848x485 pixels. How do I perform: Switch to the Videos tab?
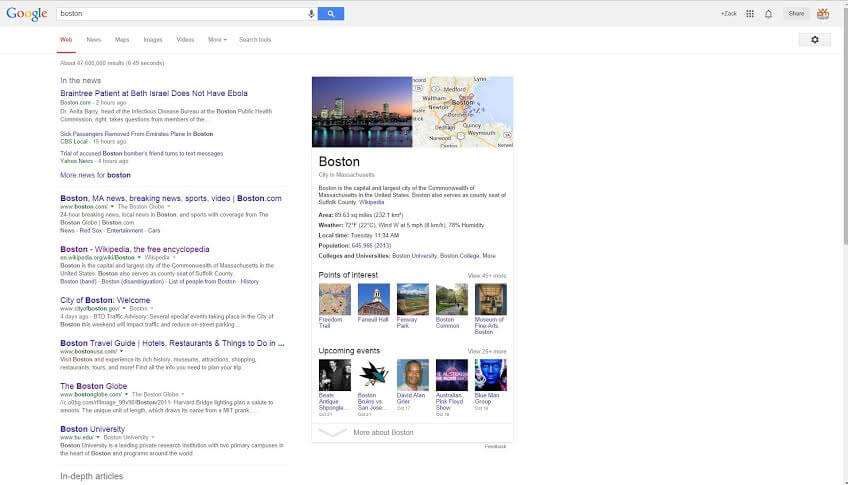(x=185, y=39)
